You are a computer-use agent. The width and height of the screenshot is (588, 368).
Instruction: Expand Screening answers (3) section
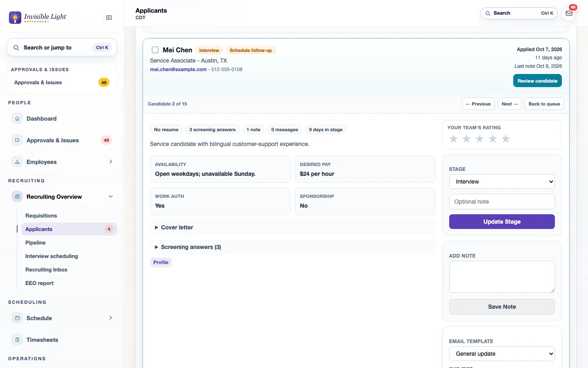[293, 247]
